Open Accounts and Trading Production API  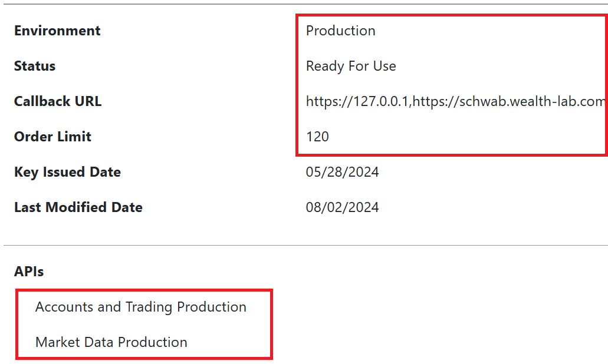tap(140, 307)
